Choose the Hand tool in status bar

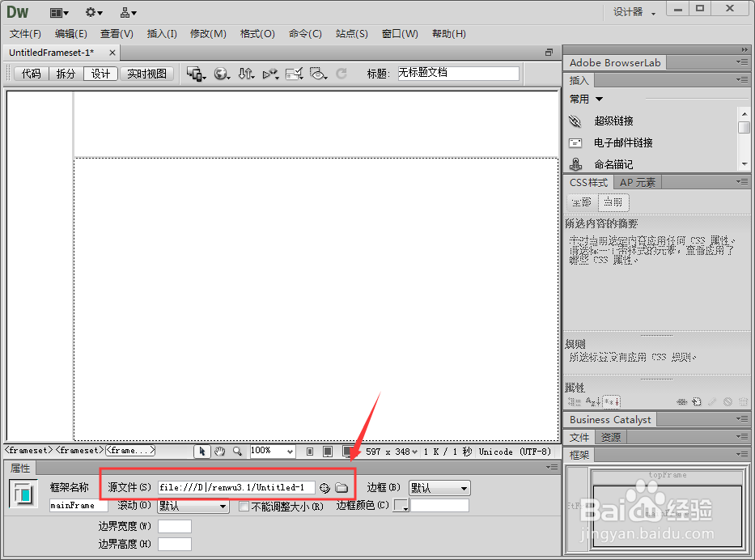[x=220, y=452]
